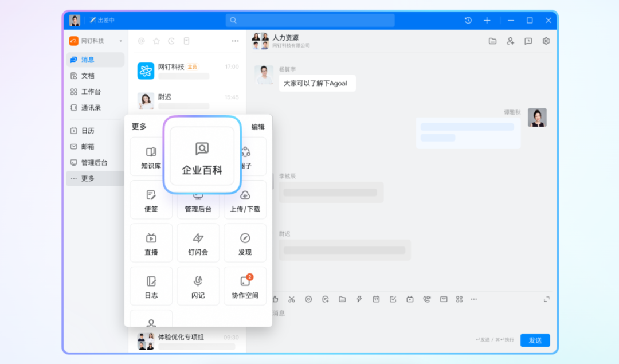The height and width of the screenshot is (364, 619).
Task: Open the 直播 live tile
Action: [x=151, y=243]
